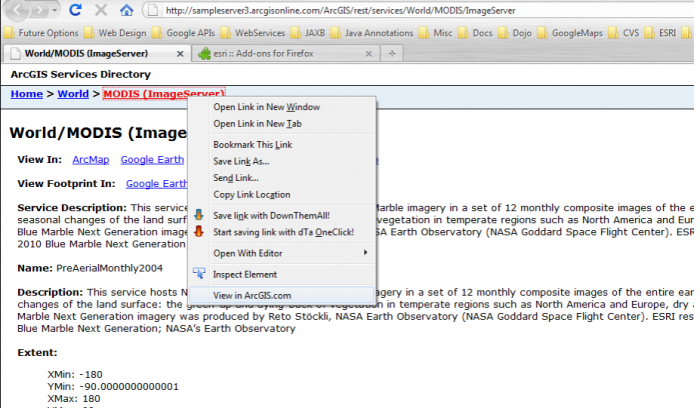Open the navigation history dropdown arrow
The height and width of the screenshot is (408, 700).
click(54, 10)
